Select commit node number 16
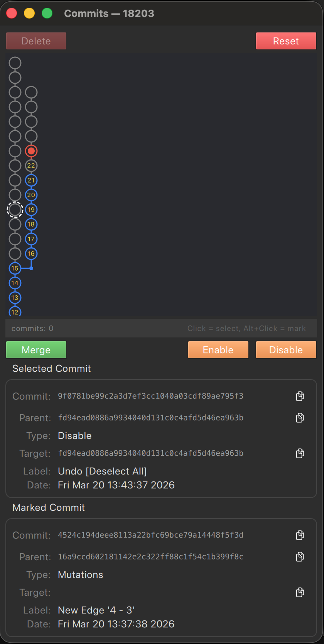Viewport: 324px width, 644px height. pos(31,254)
